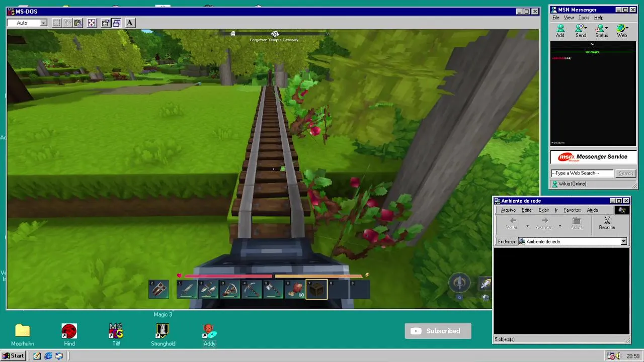644x362 pixels.
Task: Open Tilt! desktop shortcut
Action: (x=116, y=335)
